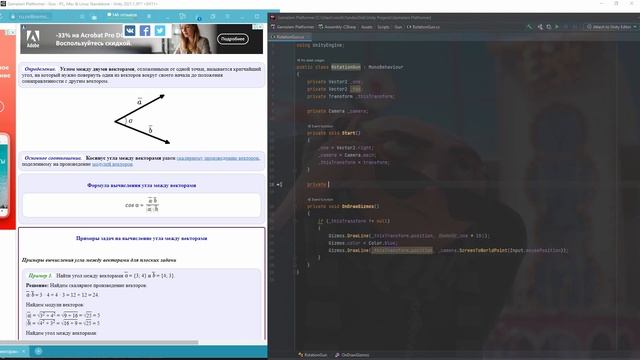The width and height of the screenshot is (640, 360).
Task: Follow the модулей векторов link
Action: pos(112,164)
